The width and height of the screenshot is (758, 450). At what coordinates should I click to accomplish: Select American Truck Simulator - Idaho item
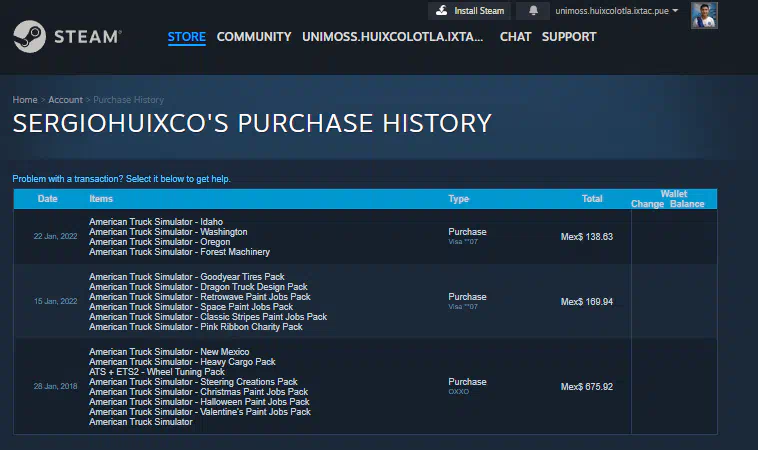pyautogui.click(x=156, y=222)
